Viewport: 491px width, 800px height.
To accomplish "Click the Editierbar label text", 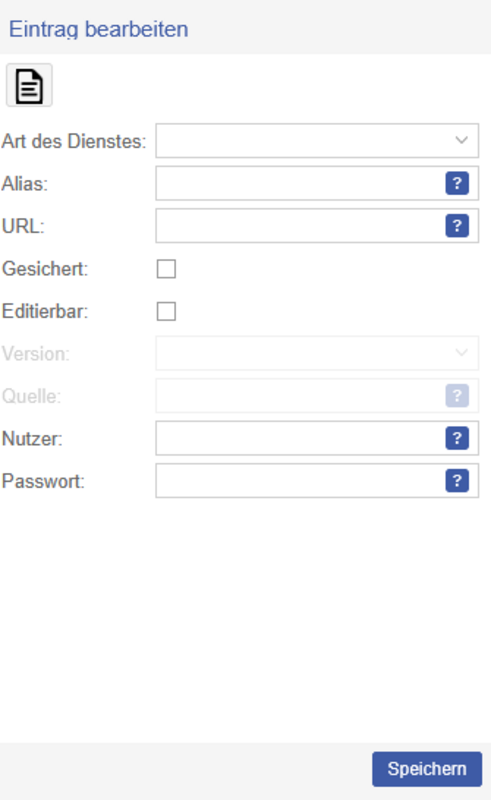I will click(x=45, y=311).
